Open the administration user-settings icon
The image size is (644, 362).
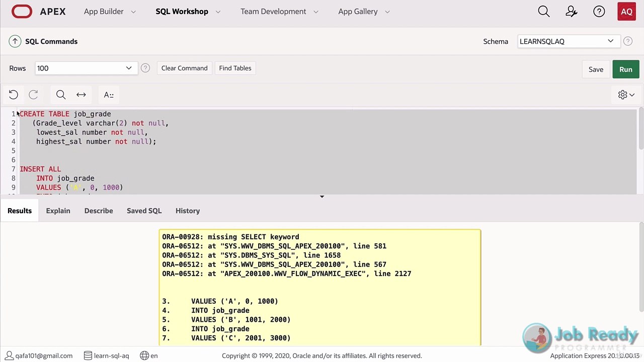coord(572,11)
